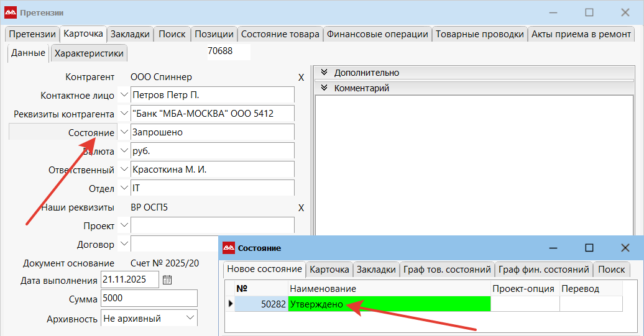Open the Валюта dropdown arrow

[x=123, y=151]
